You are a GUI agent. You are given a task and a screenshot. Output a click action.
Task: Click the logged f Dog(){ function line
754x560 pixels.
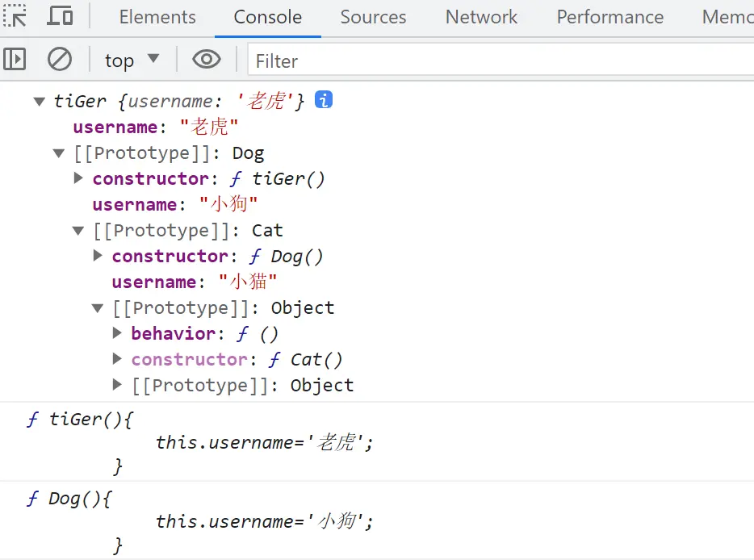tap(69, 499)
